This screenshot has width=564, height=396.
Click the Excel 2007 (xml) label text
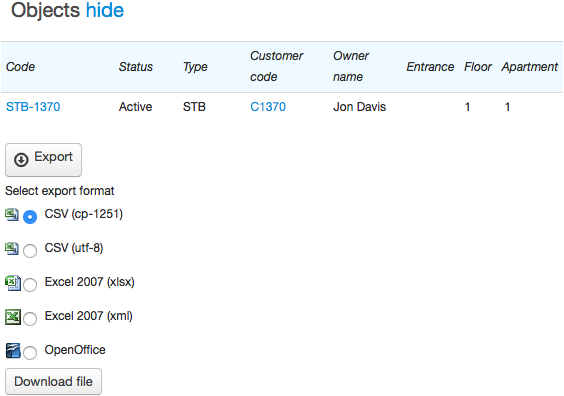click(88, 316)
